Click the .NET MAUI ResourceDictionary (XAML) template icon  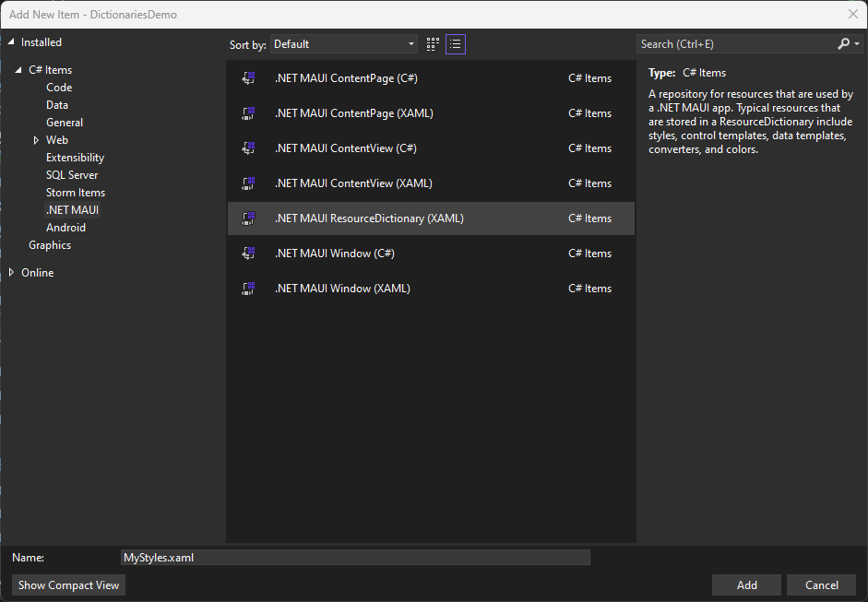(x=248, y=218)
